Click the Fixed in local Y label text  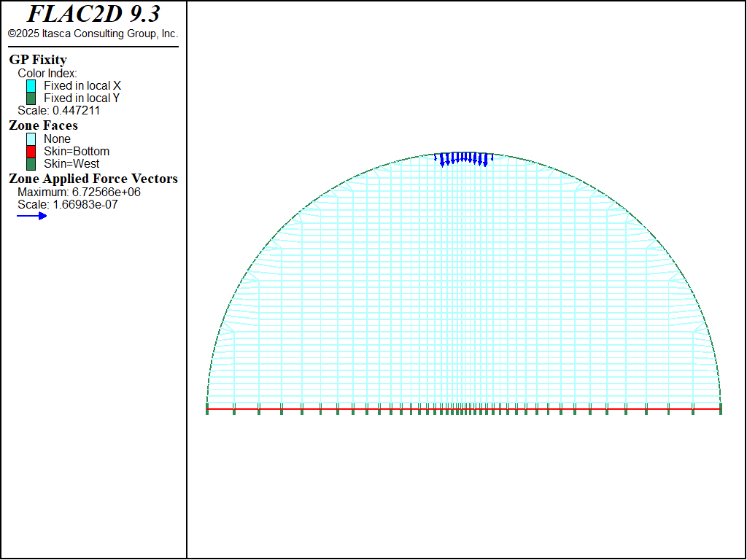pyautogui.click(x=82, y=98)
